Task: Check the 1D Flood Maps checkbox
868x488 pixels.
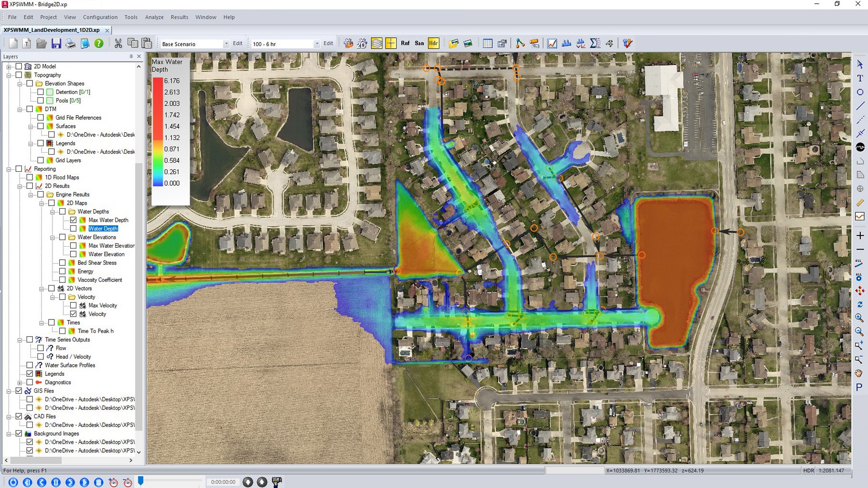Action: click(x=30, y=178)
